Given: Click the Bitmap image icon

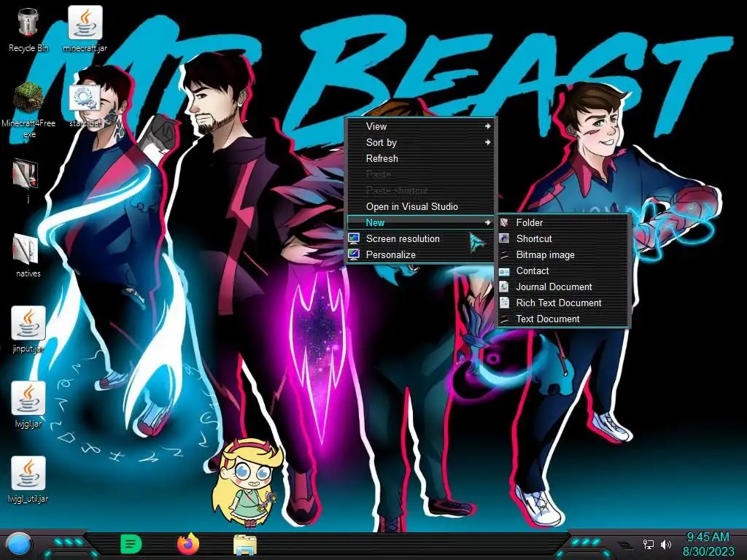Looking at the screenshot, I should point(504,254).
